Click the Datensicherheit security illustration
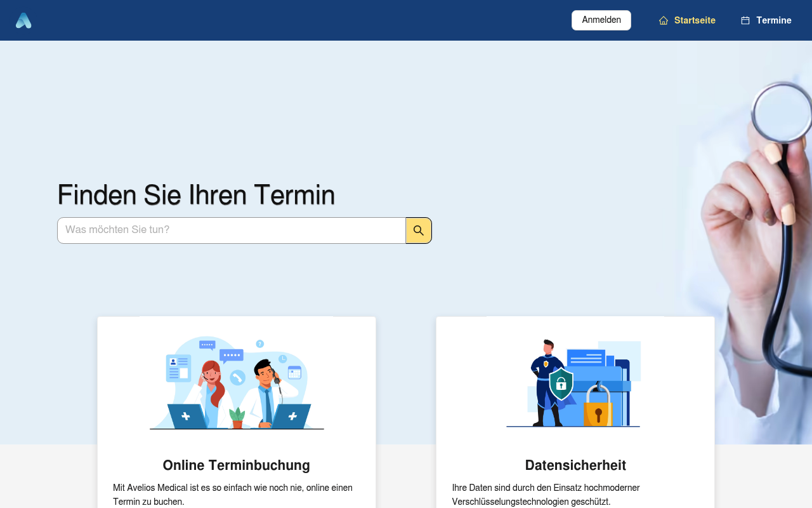Image resolution: width=812 pixels, height=508 pixels. point(573,383)
